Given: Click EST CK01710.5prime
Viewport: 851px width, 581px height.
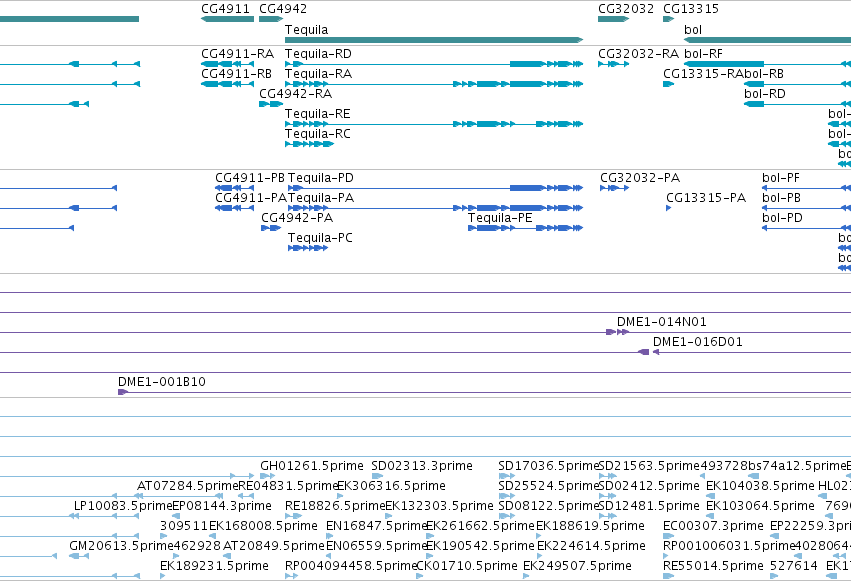Looking at the screenshot, I should pyautogui.click(x=420, y=576).
